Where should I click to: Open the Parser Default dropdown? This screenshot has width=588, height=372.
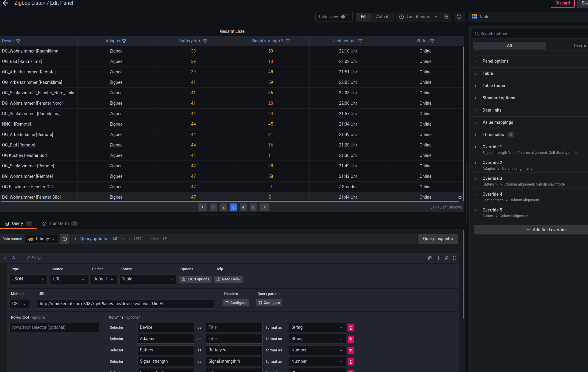click(x=104, y=279)
